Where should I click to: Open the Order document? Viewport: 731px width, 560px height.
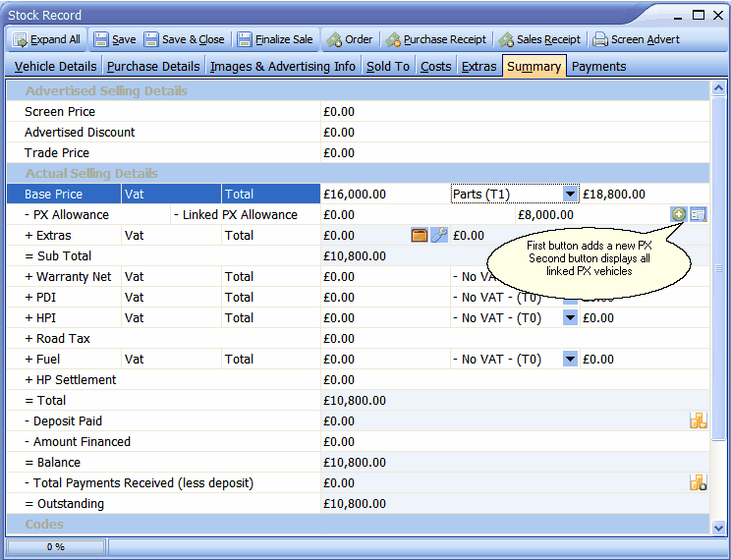pos(350,39)
